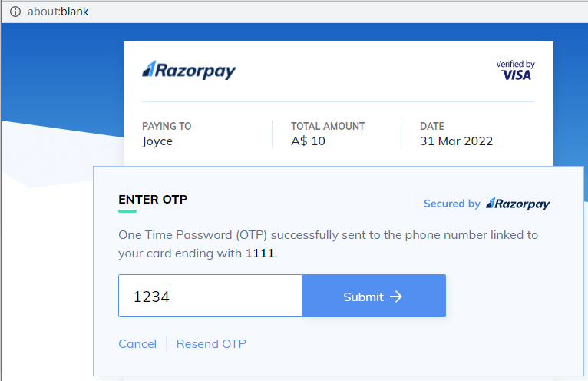Click the total amount A$ 10
This screenshot has height=381, width=588.
(308, 141)
